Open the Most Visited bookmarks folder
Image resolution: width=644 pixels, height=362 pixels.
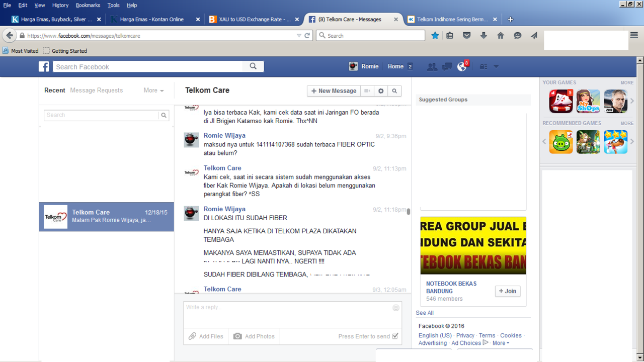20,51
